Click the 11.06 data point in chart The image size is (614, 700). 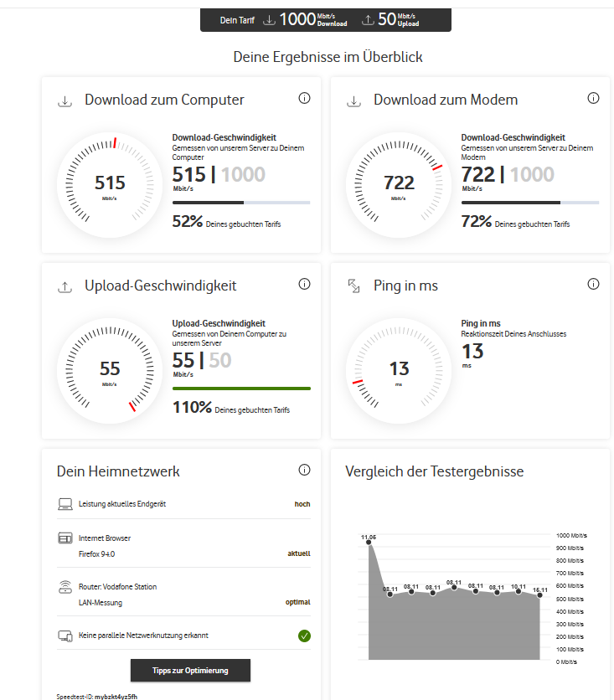point(369,543)
